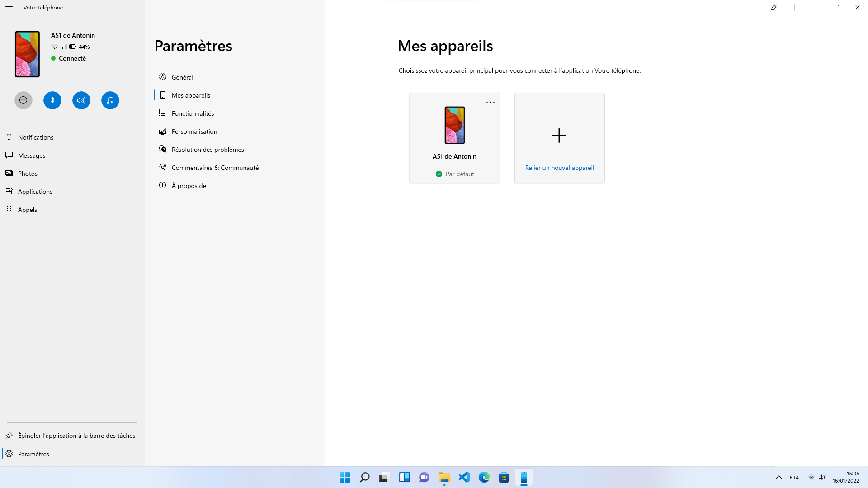The height and width of the screenshot is (488, 868).
Task: Click FRA language indicator
Action: 794,478
